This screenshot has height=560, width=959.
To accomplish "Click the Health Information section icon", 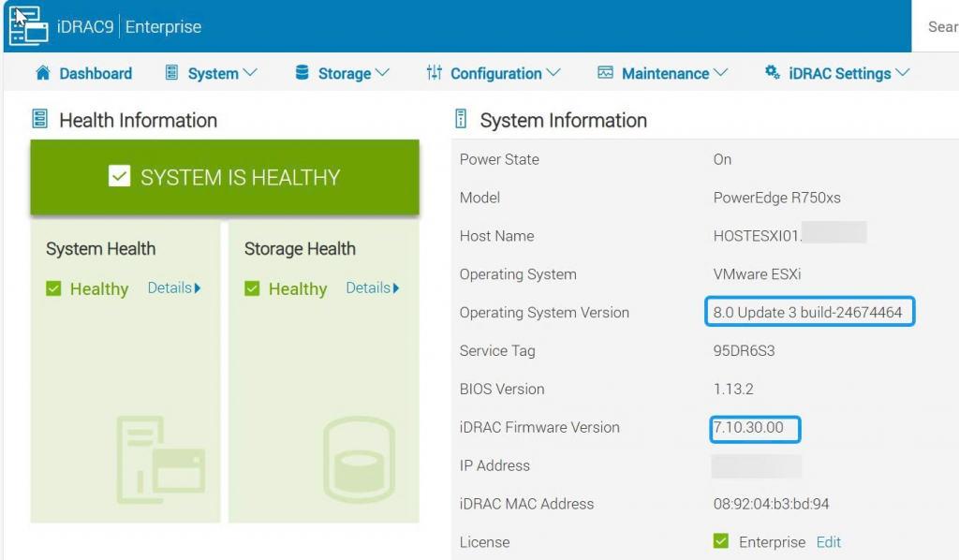I will click(x=39, y=119).
